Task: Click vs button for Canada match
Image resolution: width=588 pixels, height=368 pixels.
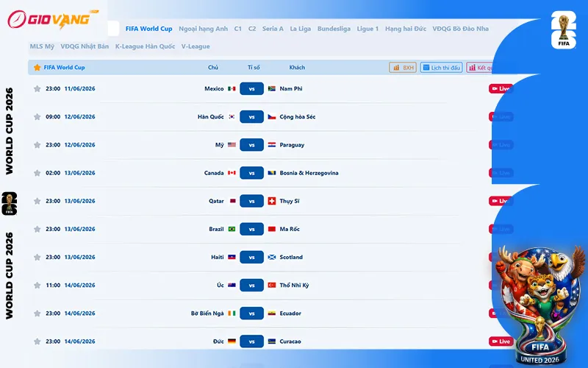Action: pos(251,173)
